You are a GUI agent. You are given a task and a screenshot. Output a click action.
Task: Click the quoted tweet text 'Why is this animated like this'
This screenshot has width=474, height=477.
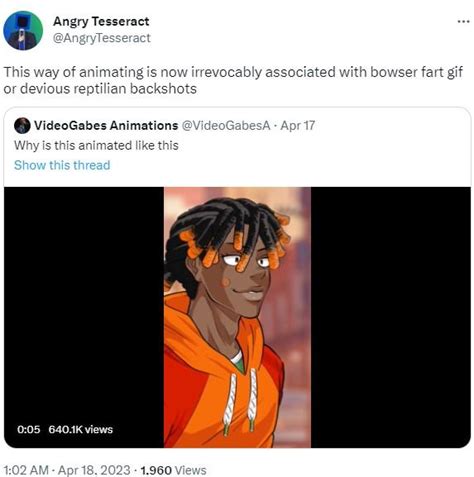(96, 146)
